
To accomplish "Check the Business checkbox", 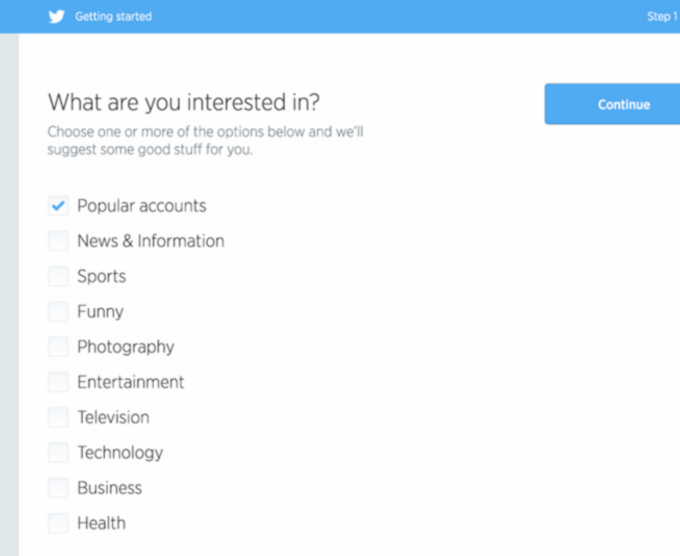I will pyautogui.click(x=58, y=488).
